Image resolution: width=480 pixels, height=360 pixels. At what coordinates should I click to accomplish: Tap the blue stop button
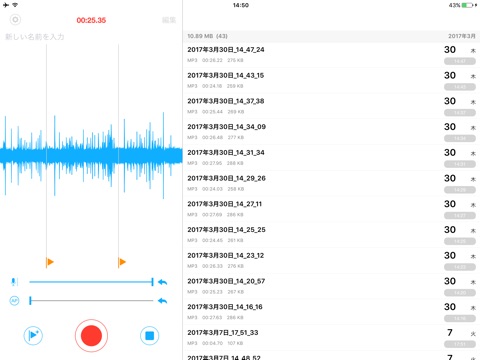point(150,336)
